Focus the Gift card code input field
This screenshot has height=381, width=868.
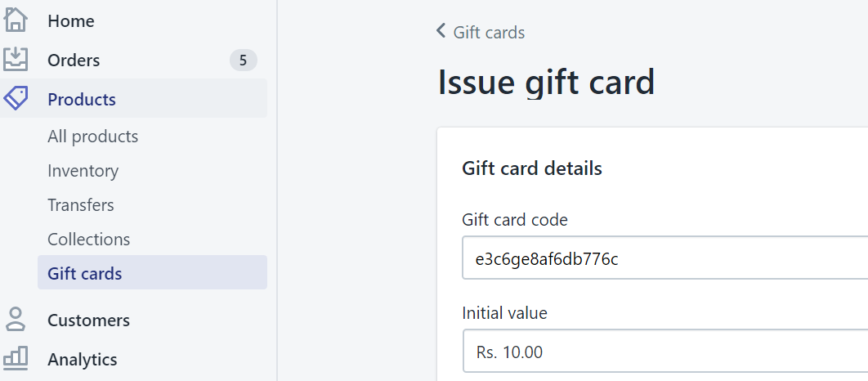coord(664,258)
